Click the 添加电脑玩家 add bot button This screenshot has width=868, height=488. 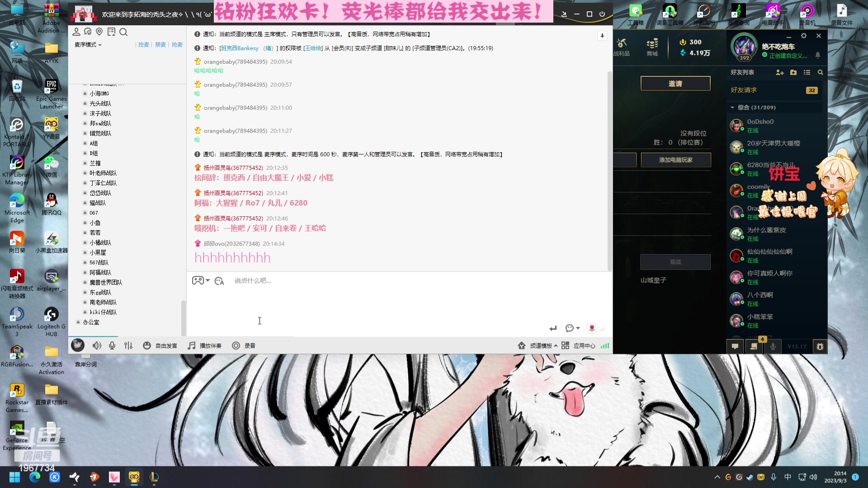pos(675,160)
